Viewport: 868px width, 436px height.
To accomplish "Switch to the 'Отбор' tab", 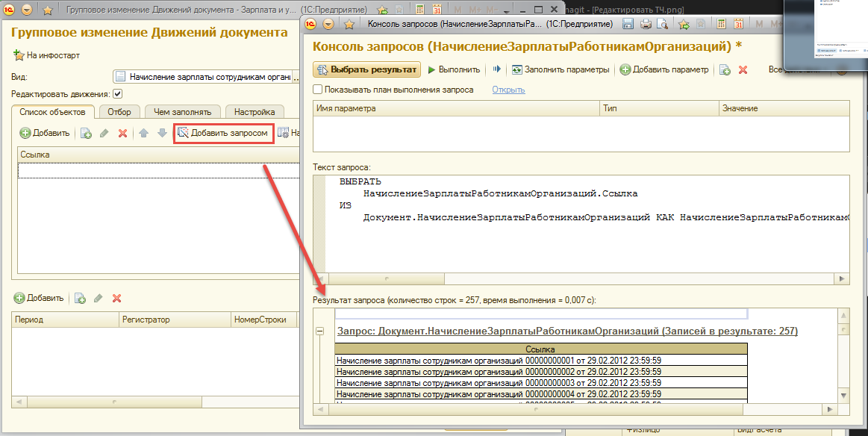I will (119, 112).
